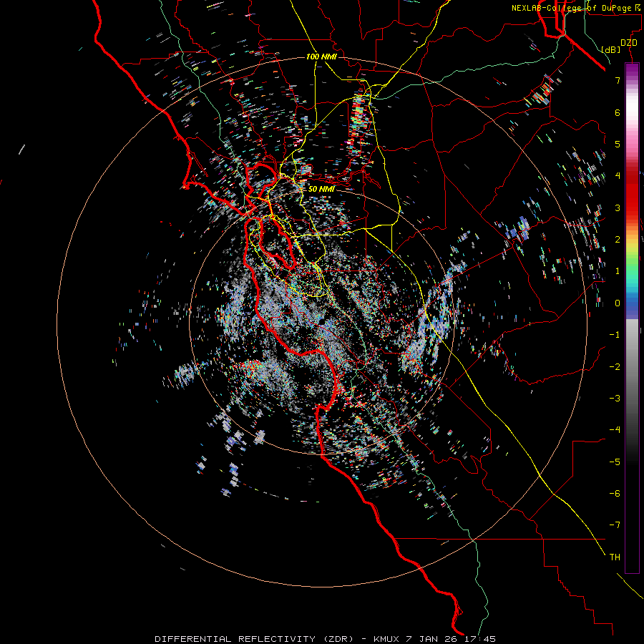This screenshot has width=644, height=644.
Task: Click the "TH" threshold label on the scale
Action: click(x=615, y=557)
